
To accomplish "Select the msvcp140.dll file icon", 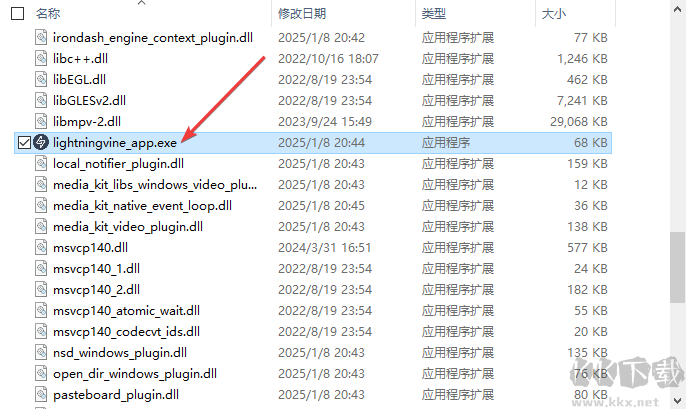I will [41, 247].
